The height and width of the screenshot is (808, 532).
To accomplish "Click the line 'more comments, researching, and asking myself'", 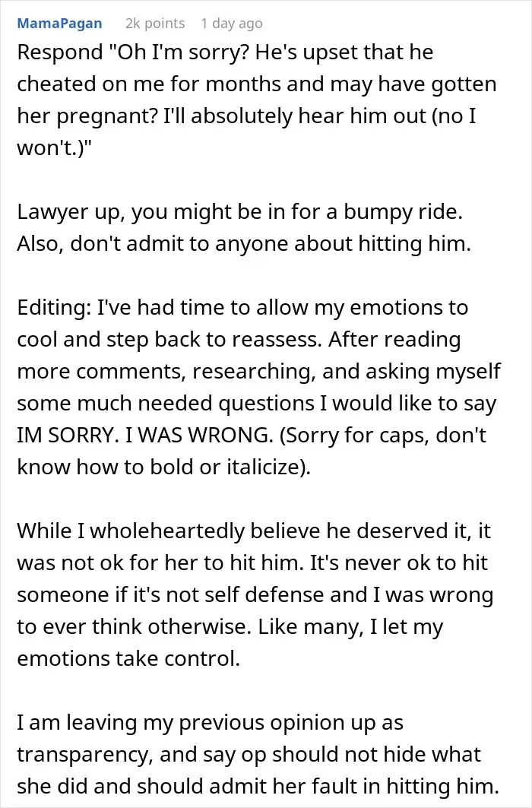I will [258, 372].
